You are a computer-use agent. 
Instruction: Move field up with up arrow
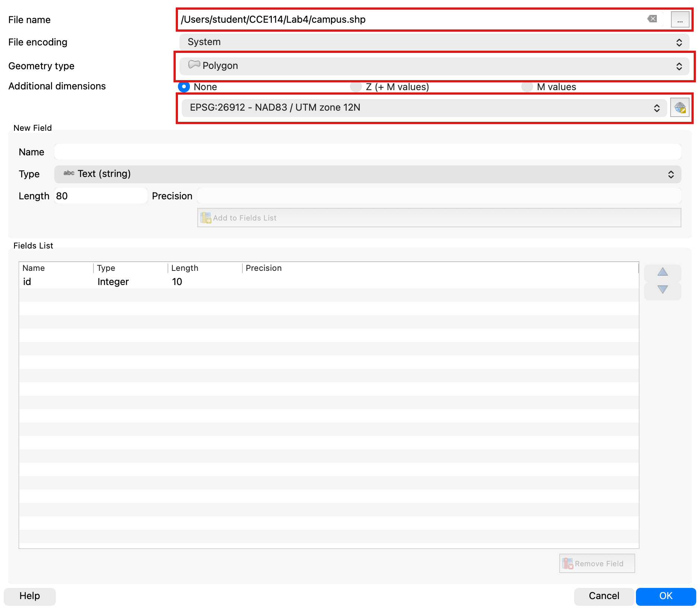(x=663, y=272)
